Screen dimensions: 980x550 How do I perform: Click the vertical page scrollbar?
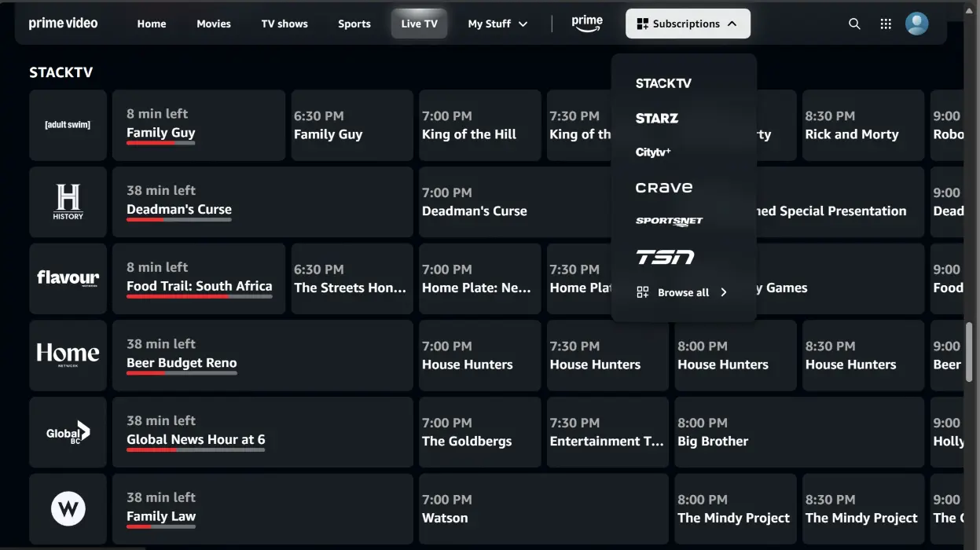969,354
